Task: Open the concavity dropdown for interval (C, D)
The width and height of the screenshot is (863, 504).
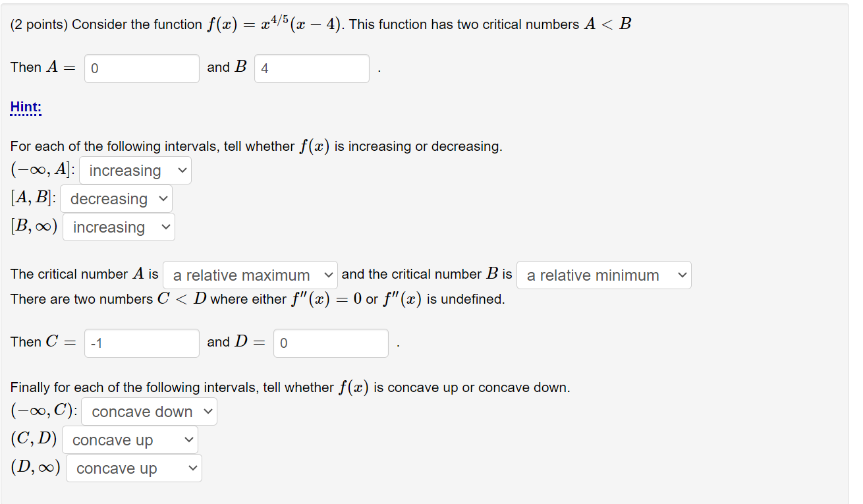Action: pyautogui.click(x=130, y=439)
